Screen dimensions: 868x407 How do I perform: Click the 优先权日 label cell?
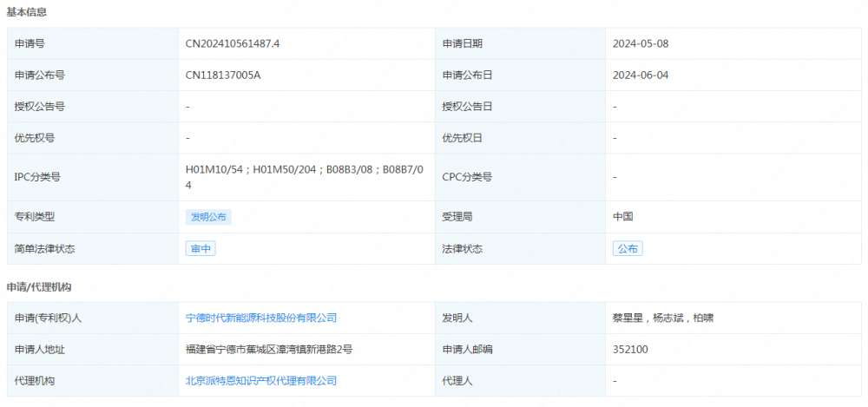[520, 138]
